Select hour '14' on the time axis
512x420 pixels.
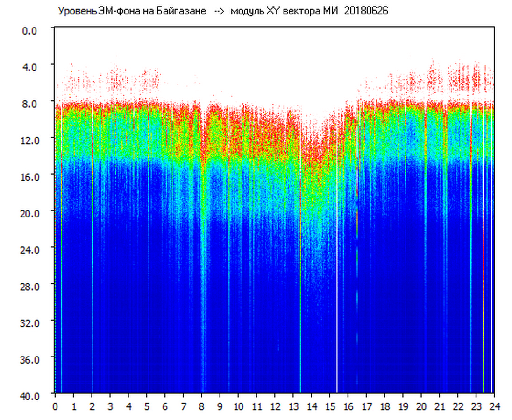coord(312,406)
